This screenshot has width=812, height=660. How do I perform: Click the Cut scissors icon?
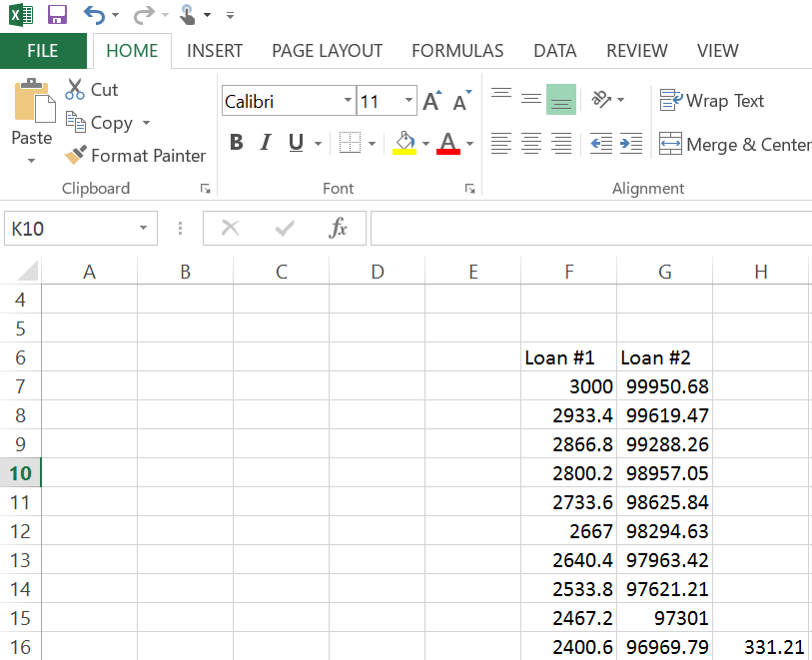coord(75,90)
